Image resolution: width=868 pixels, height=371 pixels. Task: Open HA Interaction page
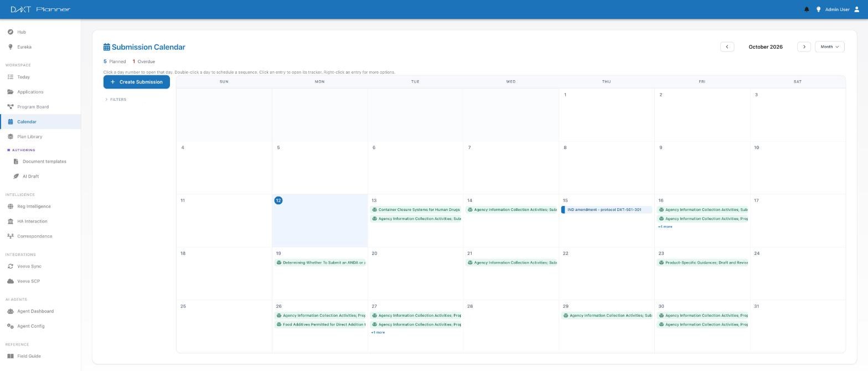tap(40, 221)
